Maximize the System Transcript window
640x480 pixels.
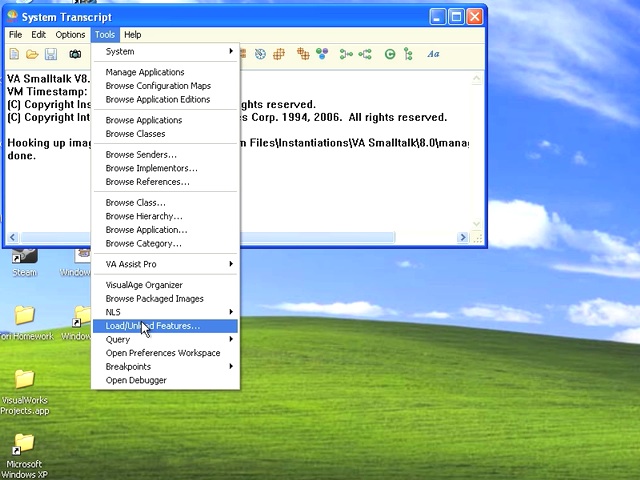pos(456,17)
